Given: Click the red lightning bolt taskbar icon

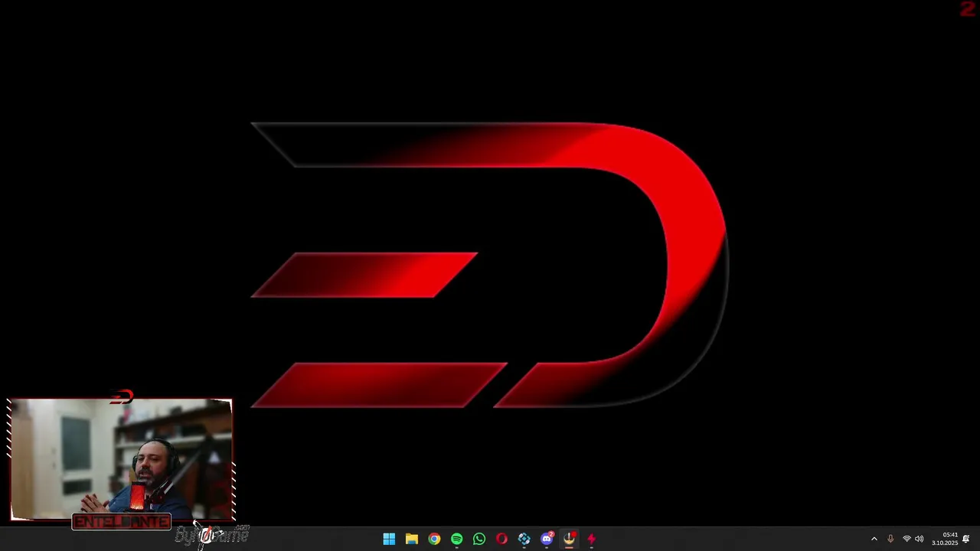Looking at the screenshot, I should tap(591, 539).
